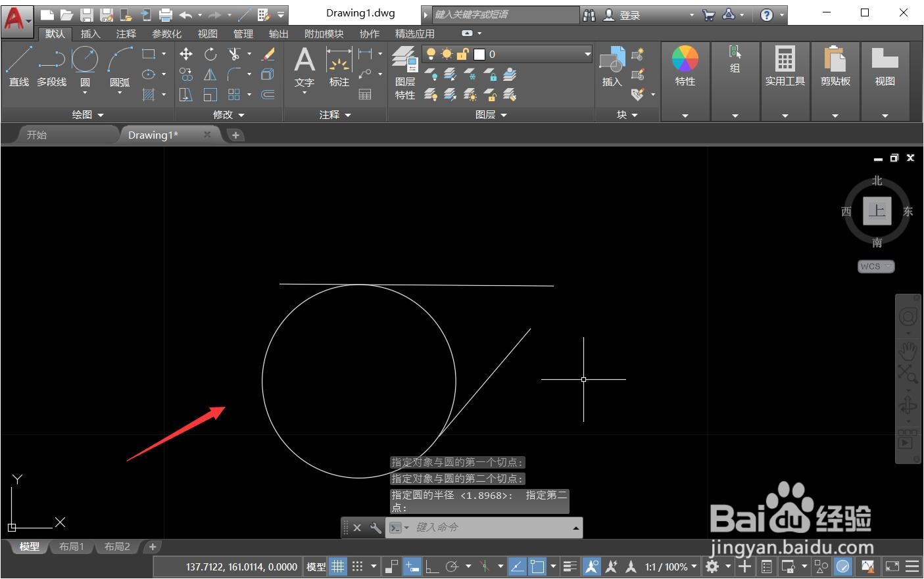Toggle snap mode dots in status bar
924x579 pixels.
click(357, 567)
